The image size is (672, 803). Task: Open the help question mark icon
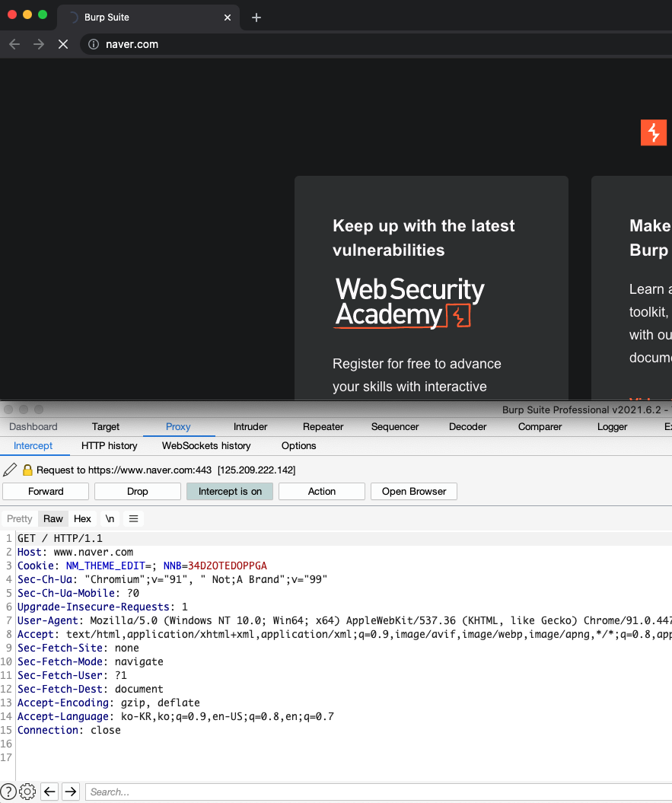point(8,792)
